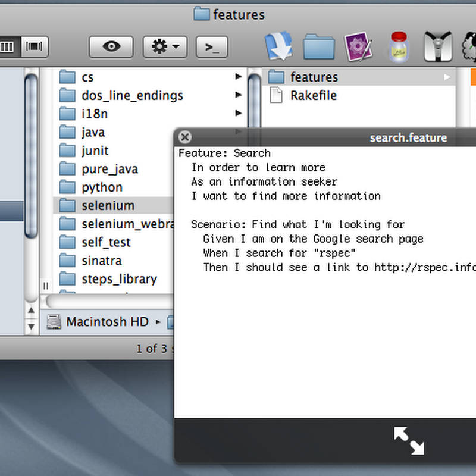
Task: Close the search.feature Quick Look panel
Action: point(185,137)
